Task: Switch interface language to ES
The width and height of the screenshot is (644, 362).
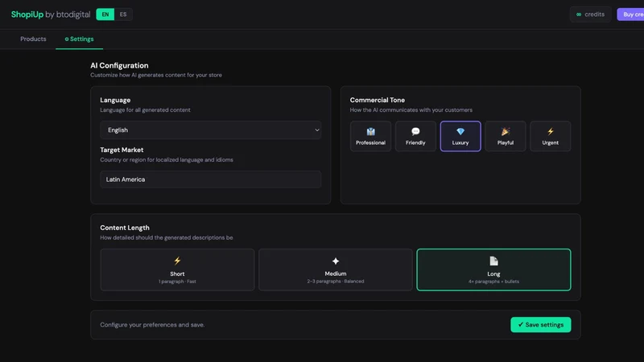Action: click(123, 14)
